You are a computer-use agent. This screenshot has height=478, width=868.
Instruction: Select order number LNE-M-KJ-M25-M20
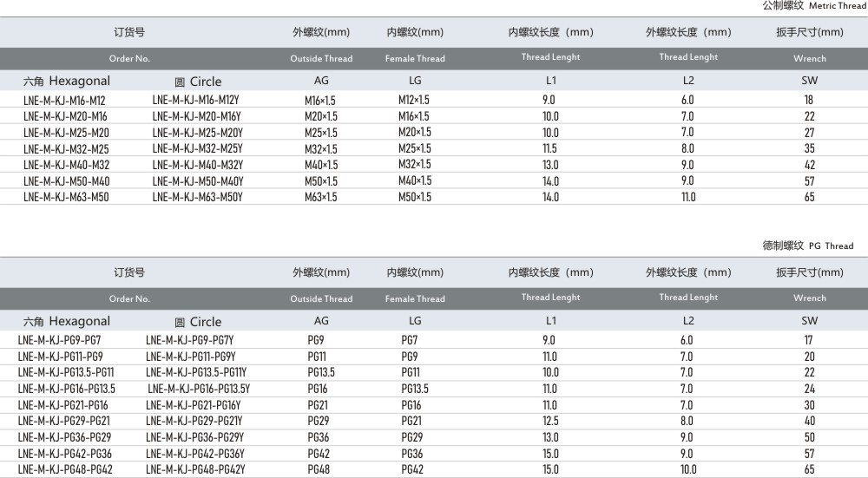(x=66, y=133)
